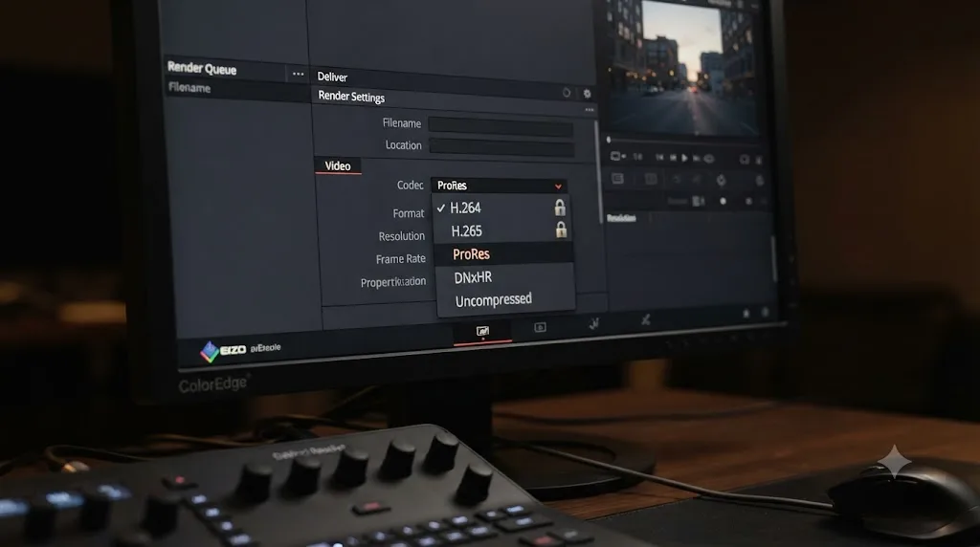Click the timeline panel vertical scrollbar

coord(774,259)
